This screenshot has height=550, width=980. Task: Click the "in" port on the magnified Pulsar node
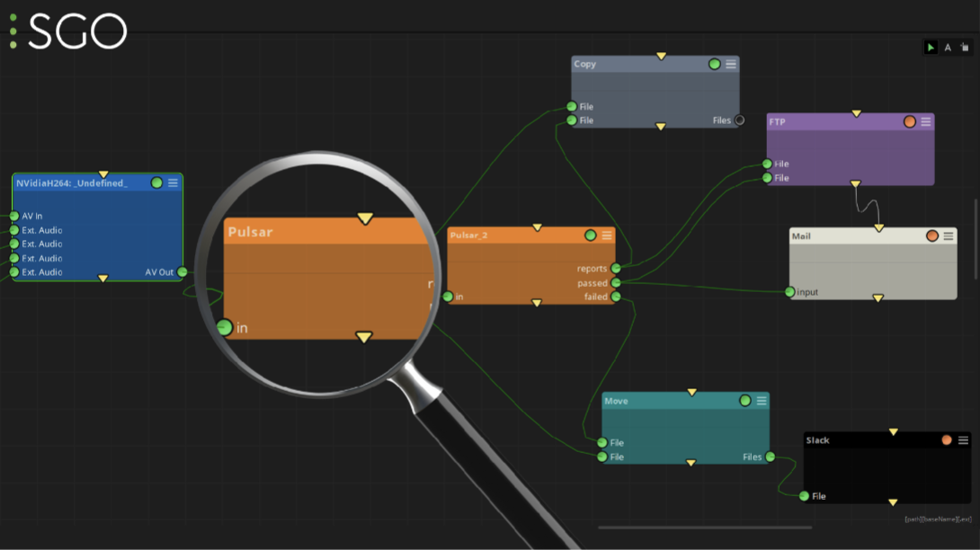(x=225, y=327)
